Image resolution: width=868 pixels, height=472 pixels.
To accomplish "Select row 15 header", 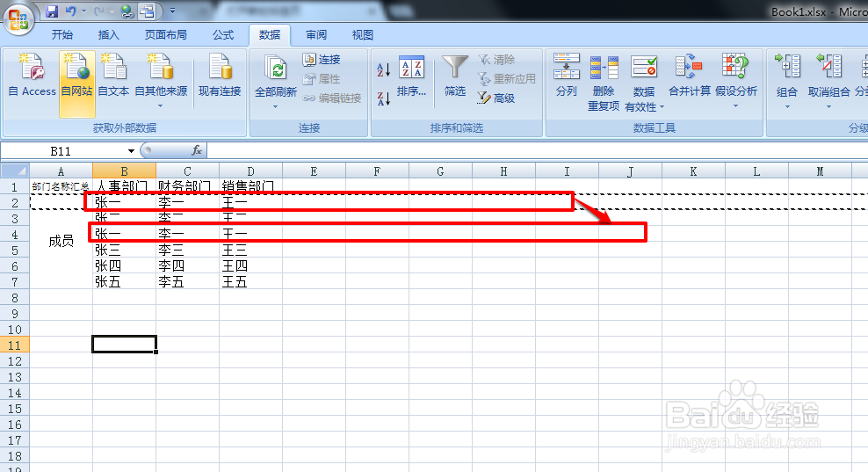I will coord(14,409).
